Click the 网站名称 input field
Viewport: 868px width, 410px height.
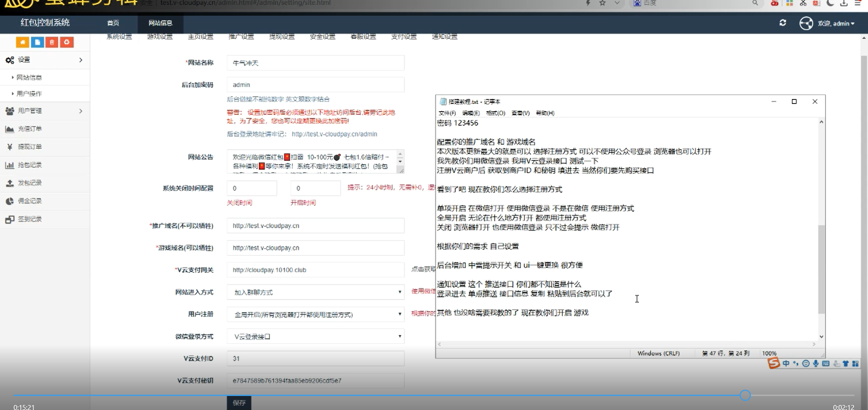[x=316, y=63]
